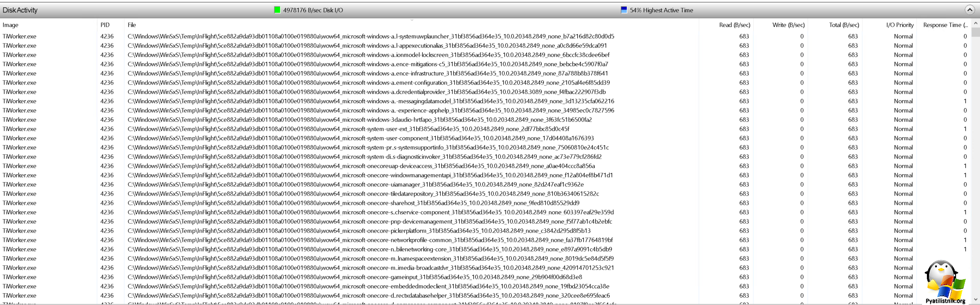Click the Disk Activity title text

[x=20, y=10]
